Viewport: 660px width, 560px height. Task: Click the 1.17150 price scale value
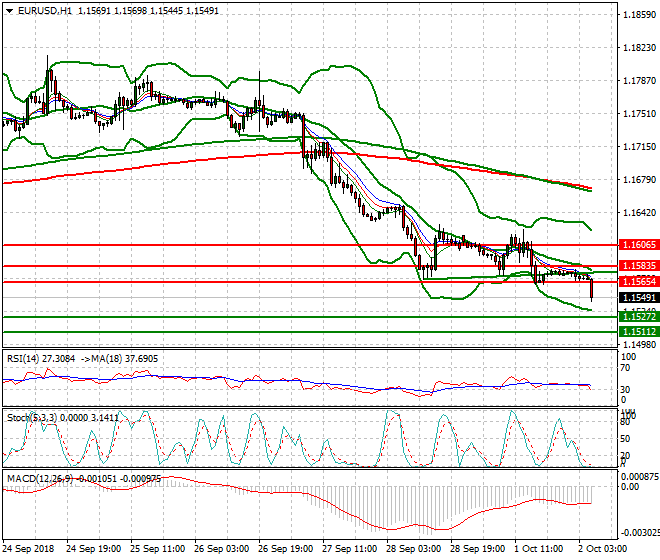click(x=639, y=147)
